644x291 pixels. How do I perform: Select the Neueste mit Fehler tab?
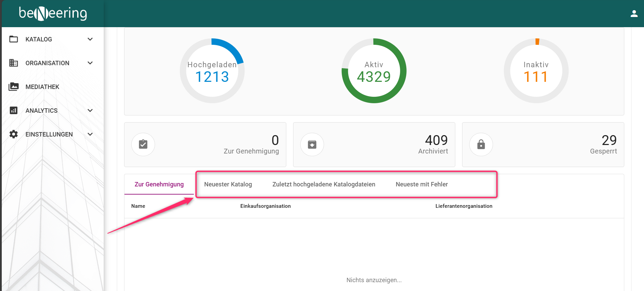coord(421,184)
